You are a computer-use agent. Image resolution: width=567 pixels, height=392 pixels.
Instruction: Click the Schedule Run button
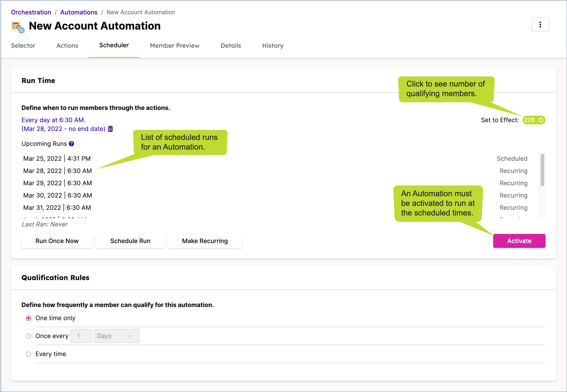coord(130,241)
